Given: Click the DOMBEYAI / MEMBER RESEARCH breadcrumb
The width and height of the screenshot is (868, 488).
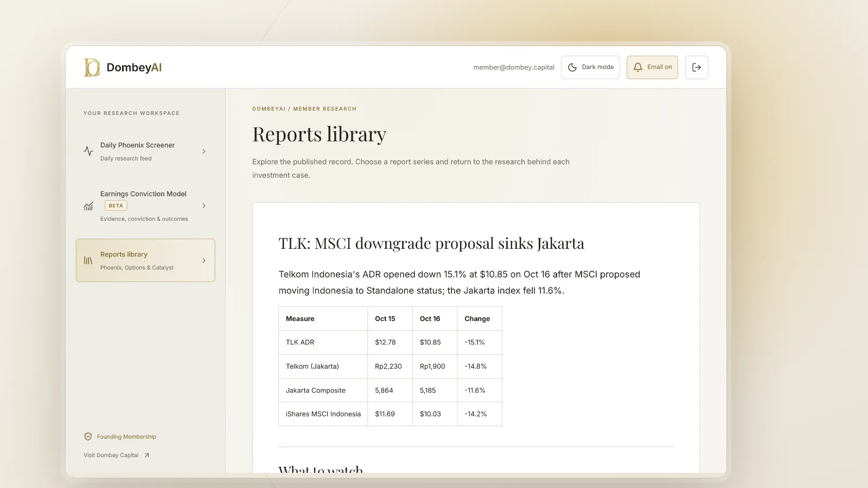Looking at the screenshot, I should [x=304, y=109].
